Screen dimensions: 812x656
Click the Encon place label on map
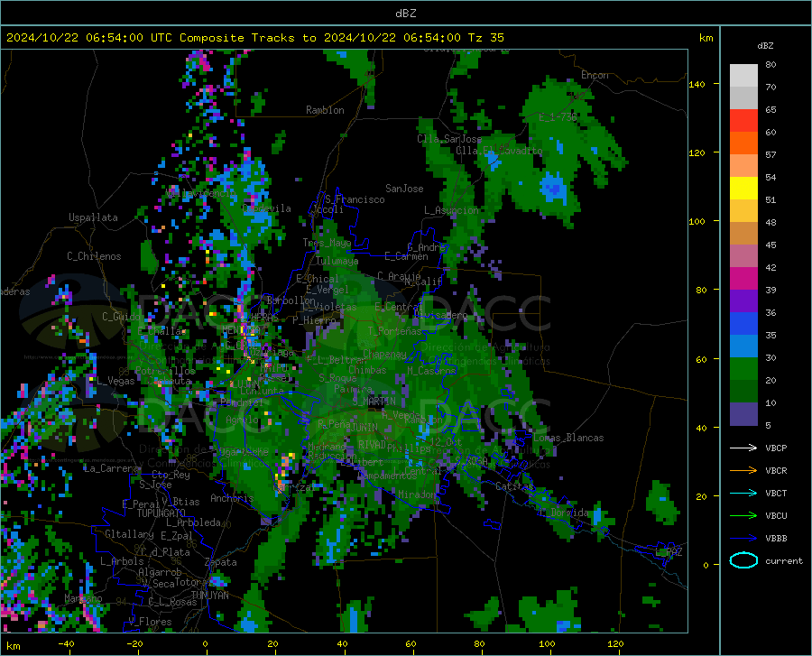pos(595,75)
